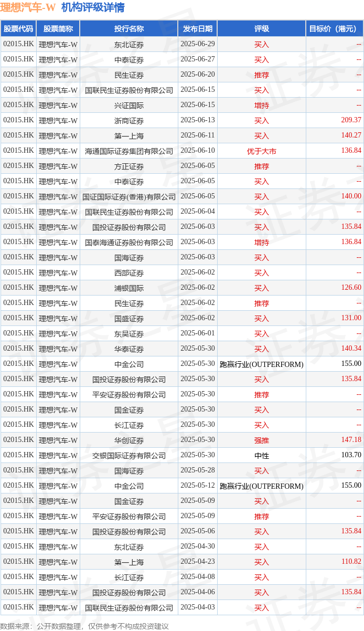Click the date 2025-06-04

[198, 212]
